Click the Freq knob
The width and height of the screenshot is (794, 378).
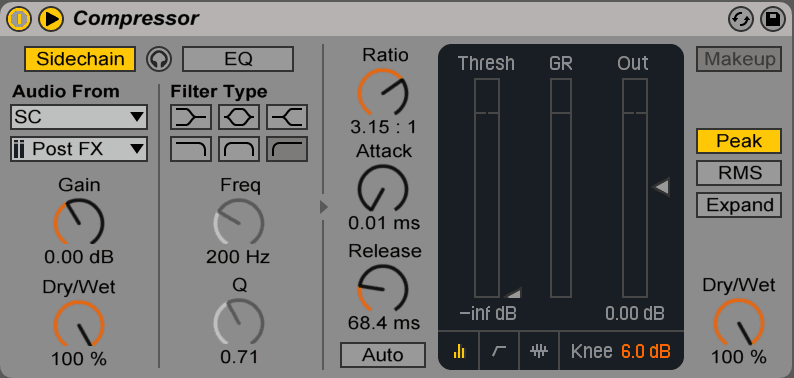point(239,222)
